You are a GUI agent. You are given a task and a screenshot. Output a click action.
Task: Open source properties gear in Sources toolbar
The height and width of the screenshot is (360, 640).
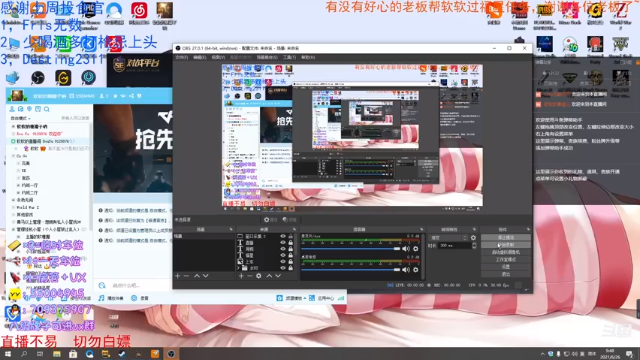259,276
